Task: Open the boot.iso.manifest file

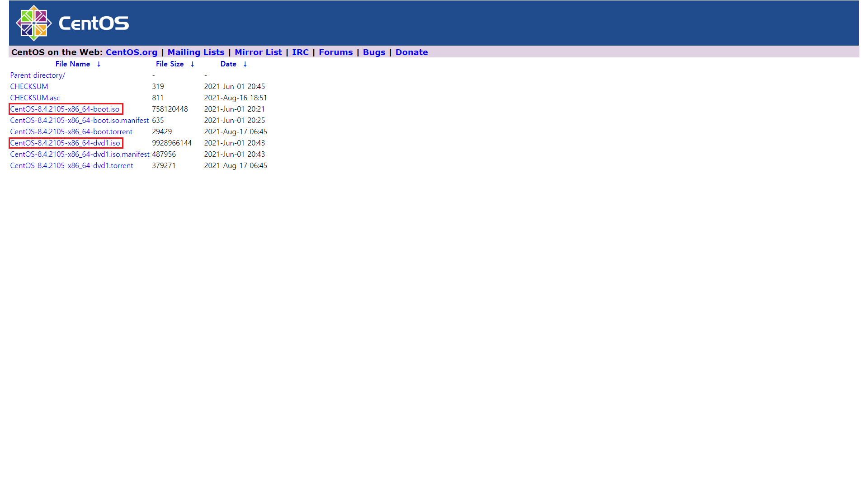Action: point(79,121)
